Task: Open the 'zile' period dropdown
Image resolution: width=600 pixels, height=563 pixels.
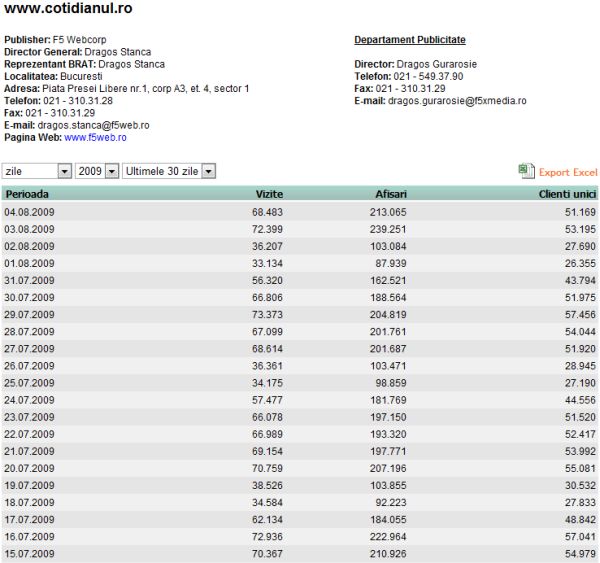Action: click(x=37, y=171)
